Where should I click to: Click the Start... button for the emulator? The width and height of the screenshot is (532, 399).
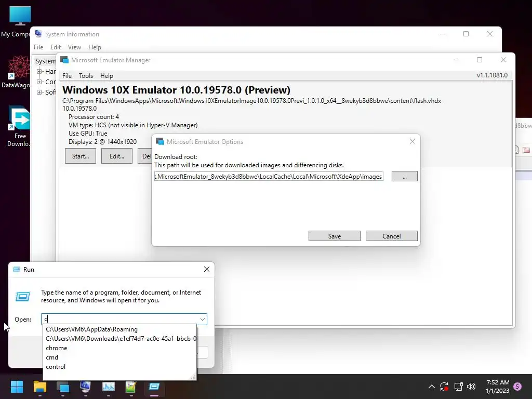click(81, 156)
